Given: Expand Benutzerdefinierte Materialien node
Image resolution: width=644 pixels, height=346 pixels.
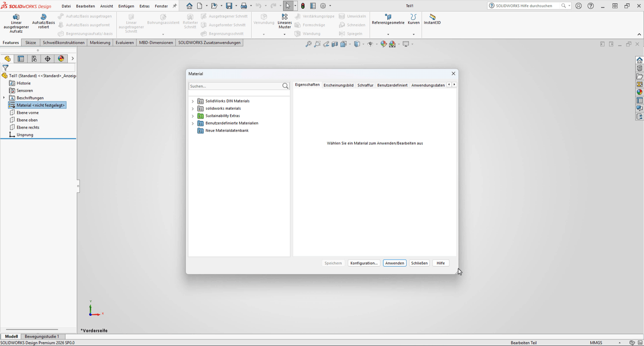Looking at the screenshot, I should point(193,123).
